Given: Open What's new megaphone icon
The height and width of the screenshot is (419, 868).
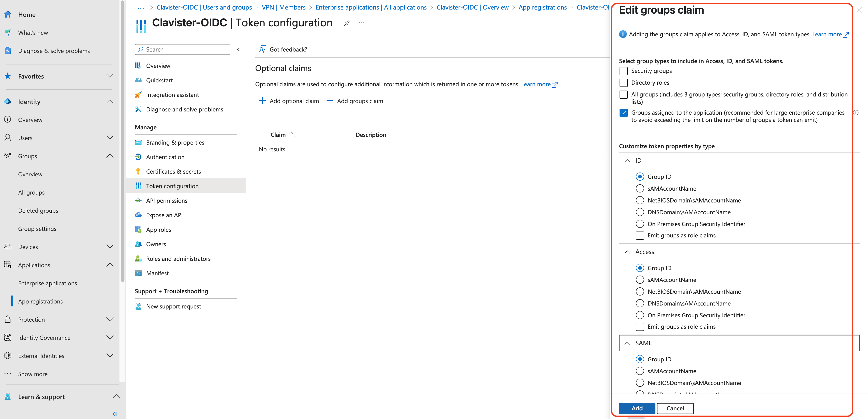Looking at the screenshot, I should (8, 33).
